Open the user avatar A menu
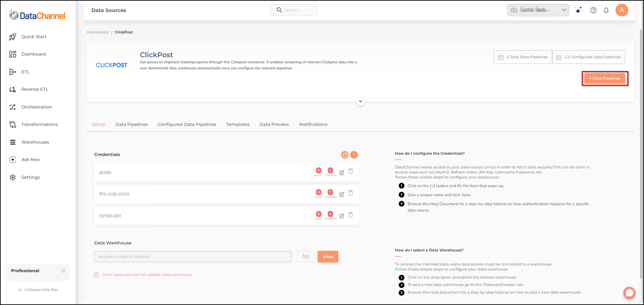This screenshot has height=305, width=644. coord(622,10)
